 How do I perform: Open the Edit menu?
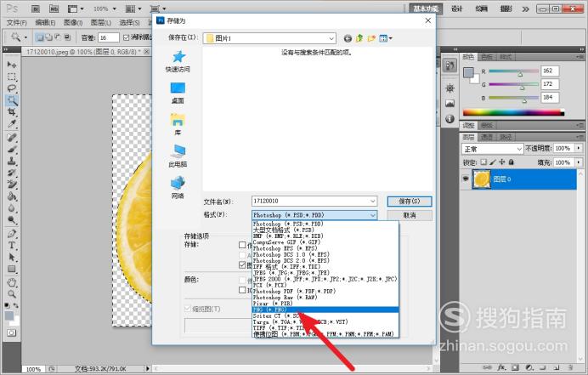coord(45,23)
